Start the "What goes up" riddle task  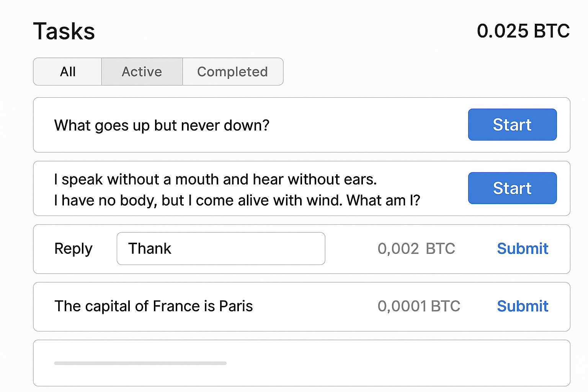click(512, 125)
